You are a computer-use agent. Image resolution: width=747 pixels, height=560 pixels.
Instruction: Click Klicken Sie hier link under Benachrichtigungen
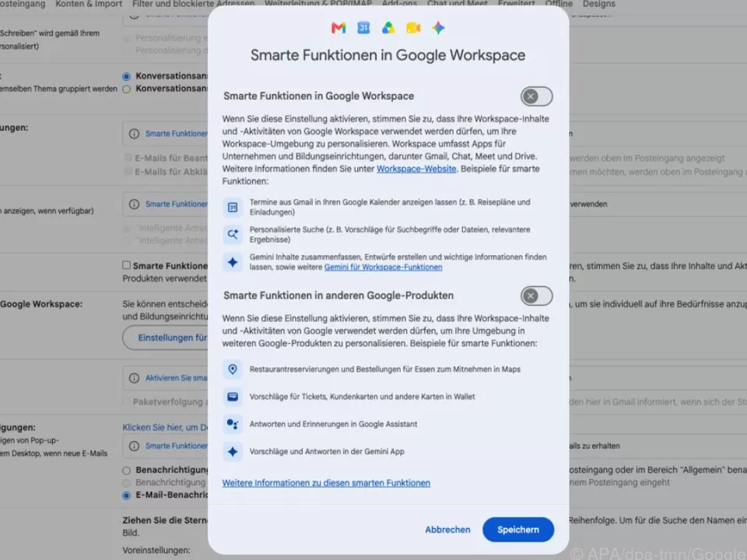(165, 427)
